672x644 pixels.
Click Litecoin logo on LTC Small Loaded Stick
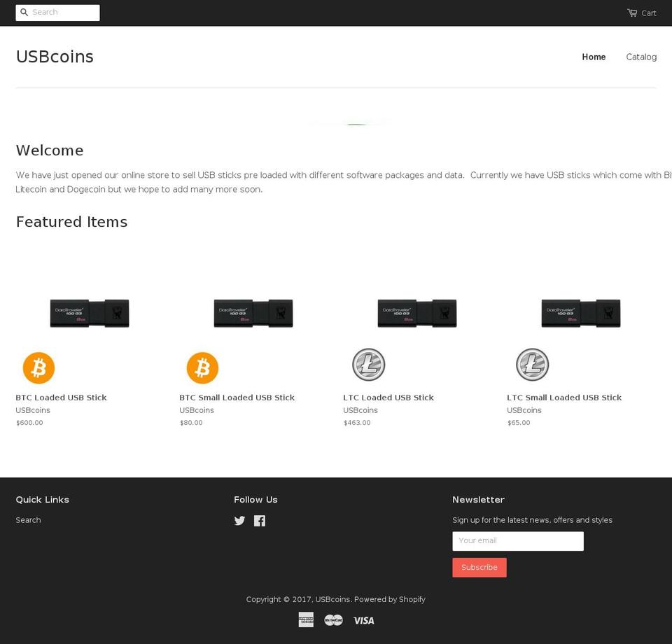pos(532,365)
